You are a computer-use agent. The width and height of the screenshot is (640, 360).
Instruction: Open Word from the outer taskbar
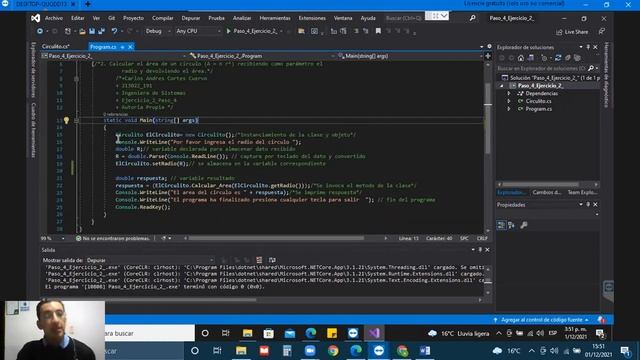pos(425,351)
